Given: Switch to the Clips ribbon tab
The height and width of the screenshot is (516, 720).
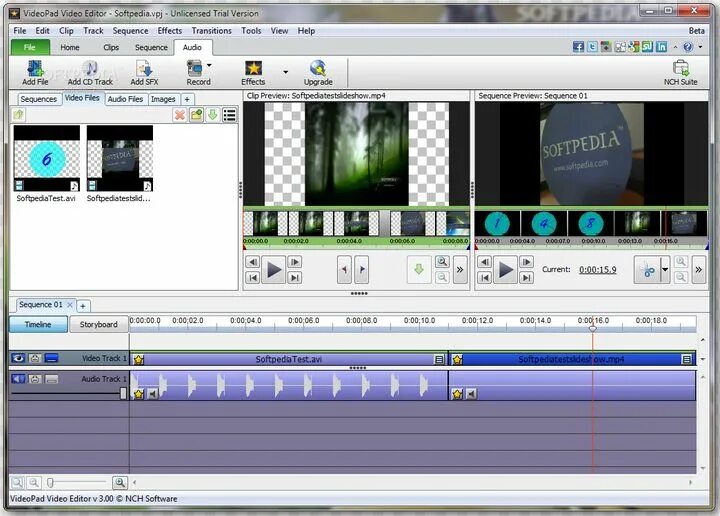Looking at the screenshot, I should point(111,47).
